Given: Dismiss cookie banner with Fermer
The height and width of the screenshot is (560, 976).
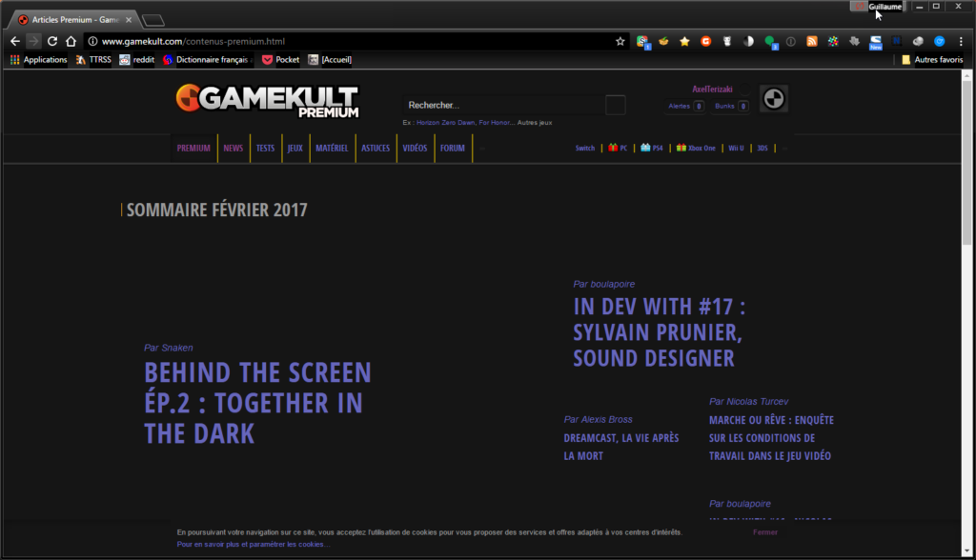Looking at the screenshot, I should tap(765, 532).
